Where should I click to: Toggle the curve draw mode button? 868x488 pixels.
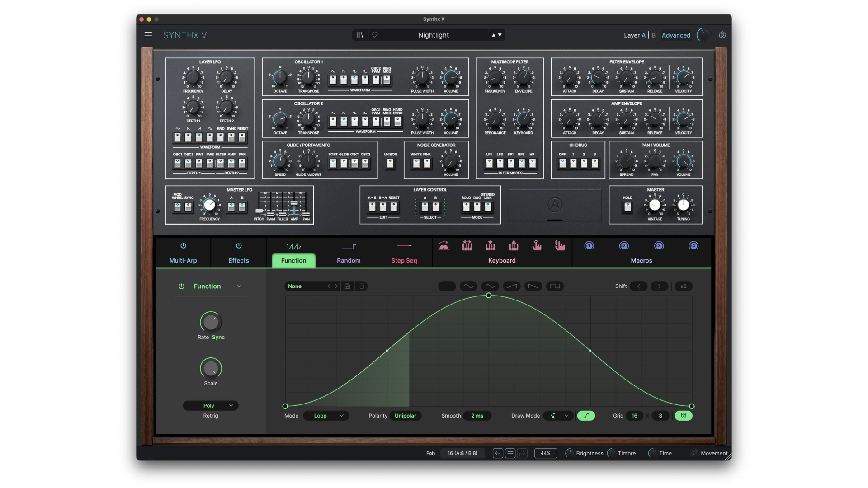(x=586, y=416)
